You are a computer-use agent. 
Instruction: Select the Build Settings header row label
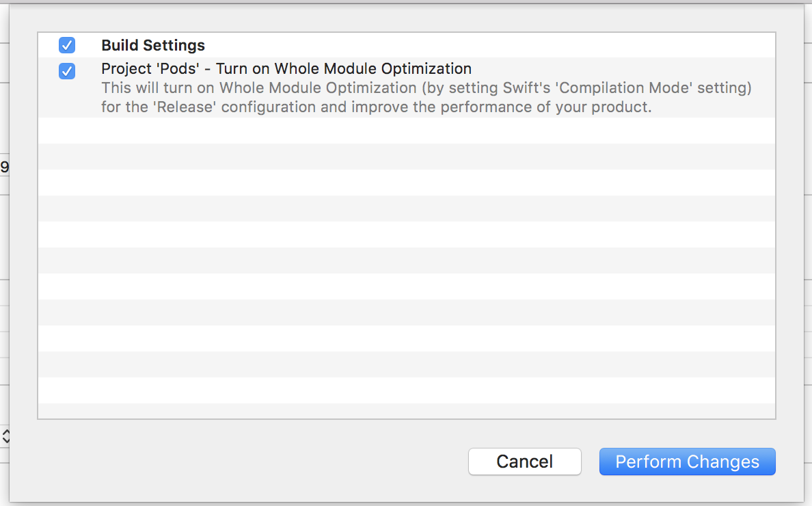pos(153,46)
